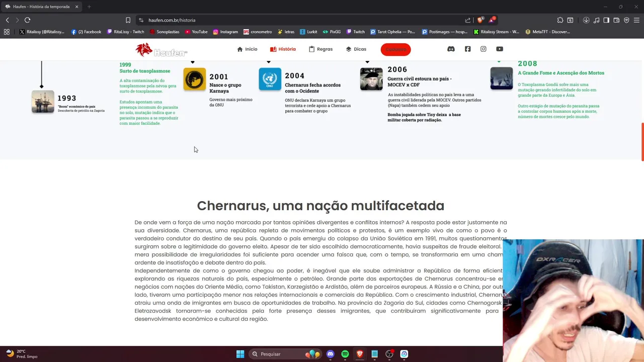Open the Tarot Ophelia bookmark

pos(393,32)
